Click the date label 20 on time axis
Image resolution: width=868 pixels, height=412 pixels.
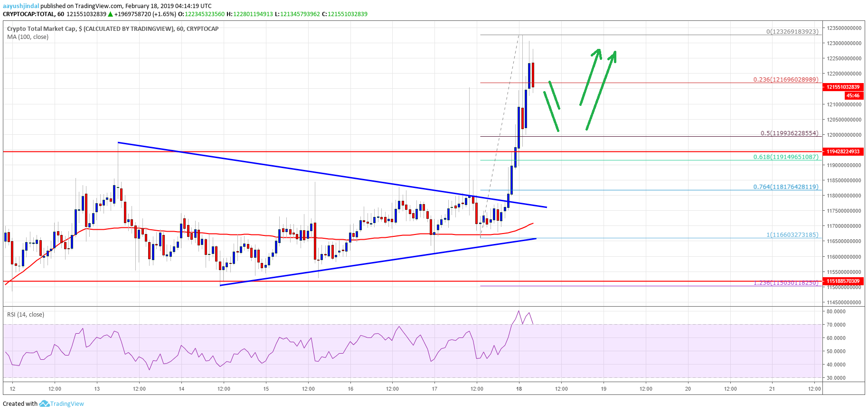688,389
